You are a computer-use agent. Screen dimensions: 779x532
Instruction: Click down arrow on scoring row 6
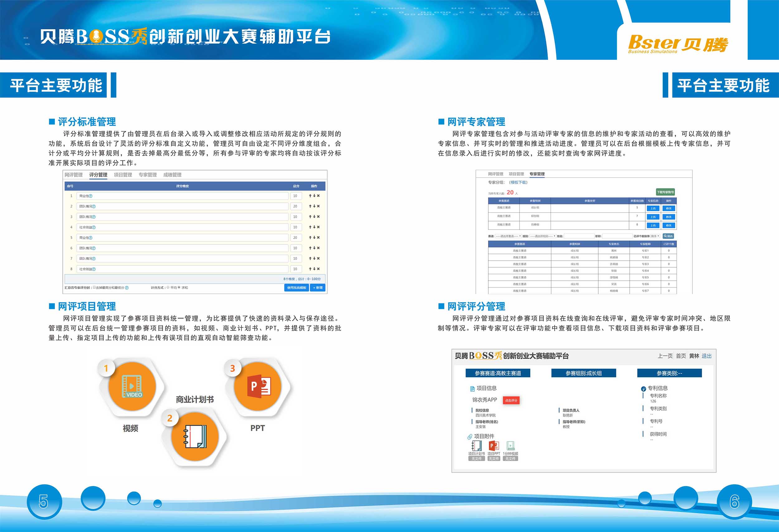[x=314, y=248]
